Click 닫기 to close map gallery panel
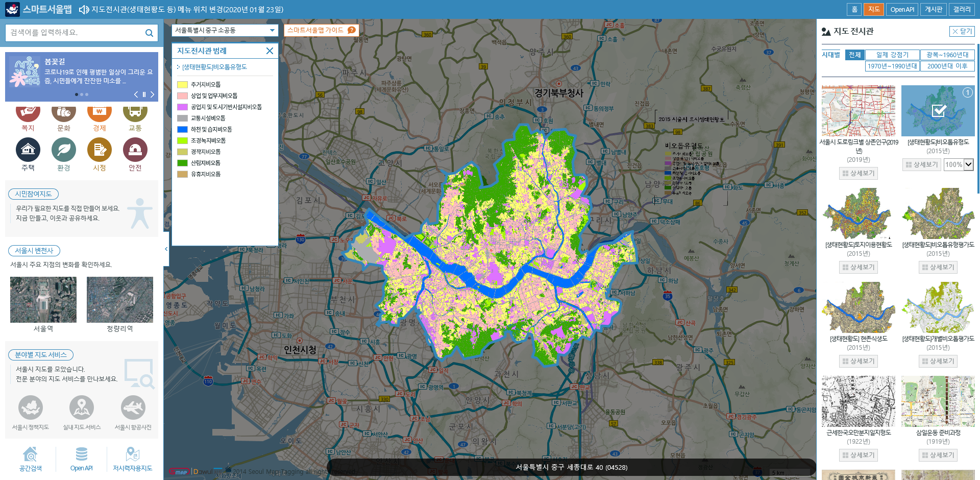 point(962,31)
